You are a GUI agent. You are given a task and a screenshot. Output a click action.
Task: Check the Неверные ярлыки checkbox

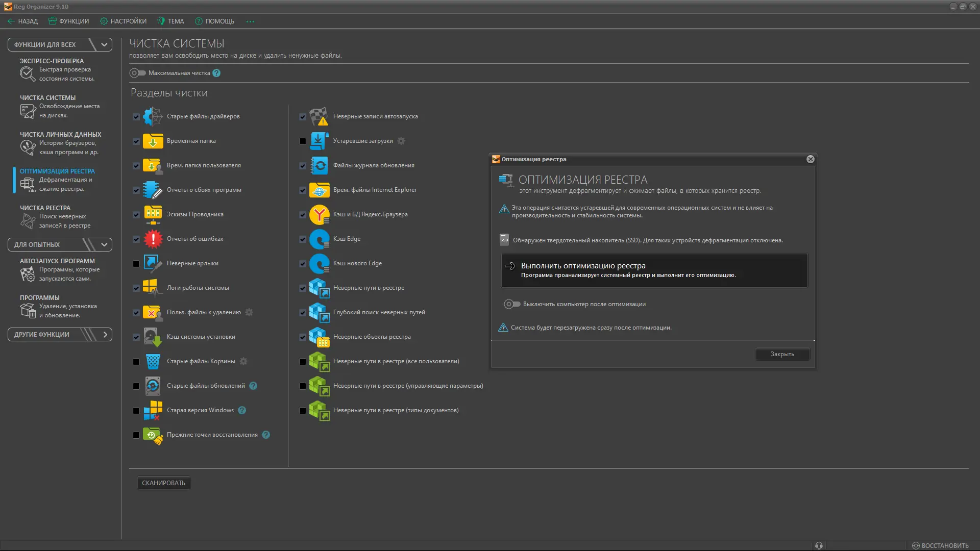click(136, 264)
